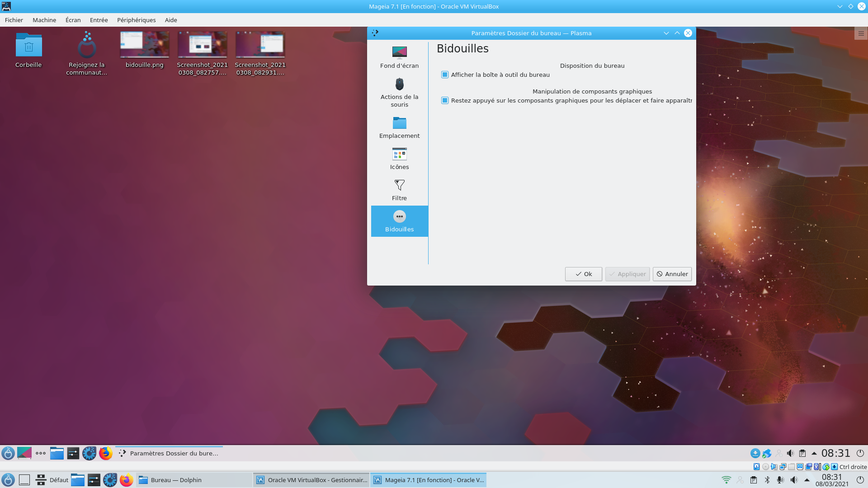868x488 pixels.
Task: Click the Wi-Fi icon in host tray
Action: click(726, 480)
